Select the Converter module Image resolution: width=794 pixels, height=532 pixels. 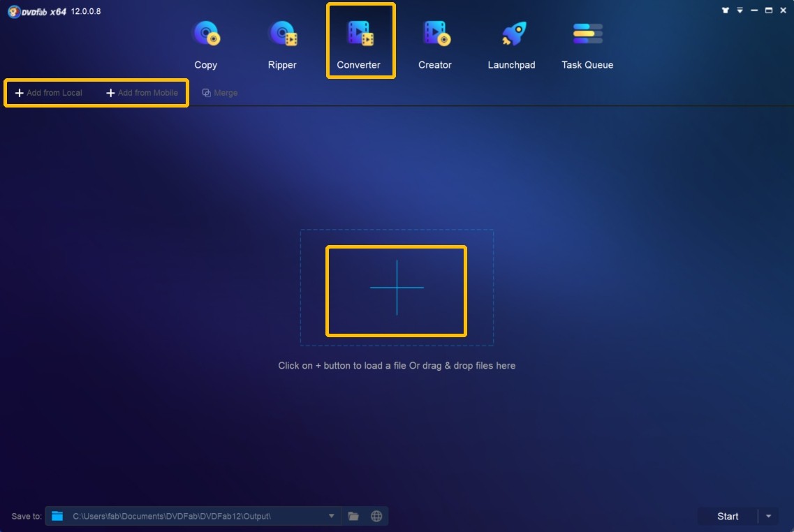coord(358,45)
